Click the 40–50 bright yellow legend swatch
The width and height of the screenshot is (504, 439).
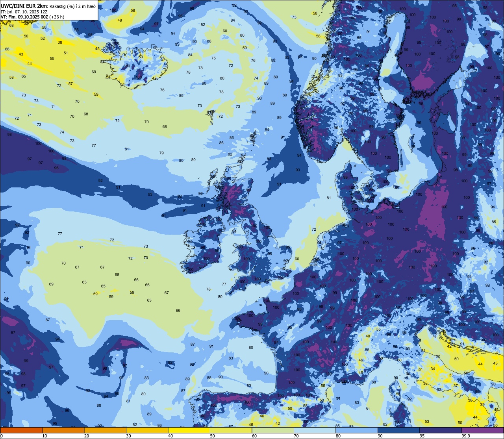[189, 430]
